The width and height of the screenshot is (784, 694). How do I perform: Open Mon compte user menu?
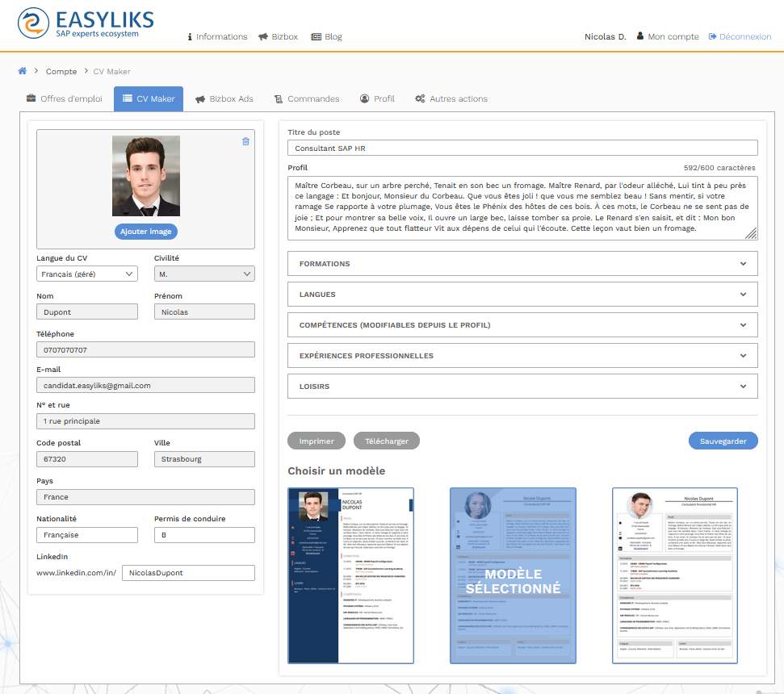coord(667,36)
